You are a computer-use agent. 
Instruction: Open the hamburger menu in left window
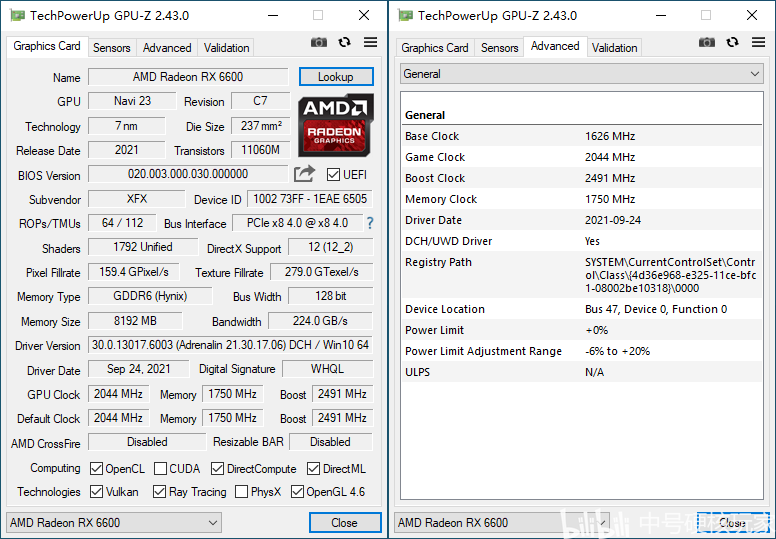click(x=370, y=43)
